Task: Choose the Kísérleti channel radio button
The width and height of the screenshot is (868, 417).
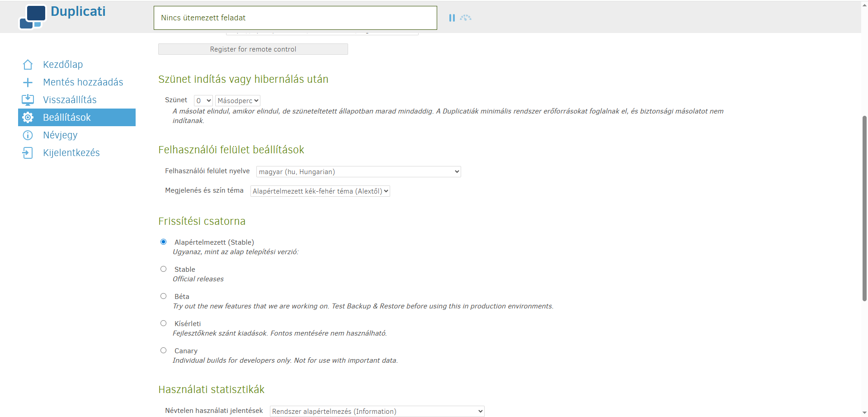Action: pos(164,323)
